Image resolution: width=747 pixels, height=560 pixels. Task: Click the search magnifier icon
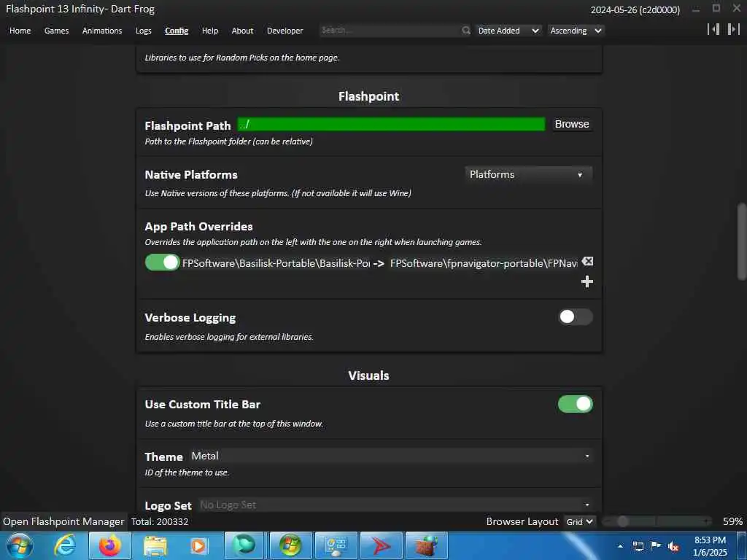point(465,31)
